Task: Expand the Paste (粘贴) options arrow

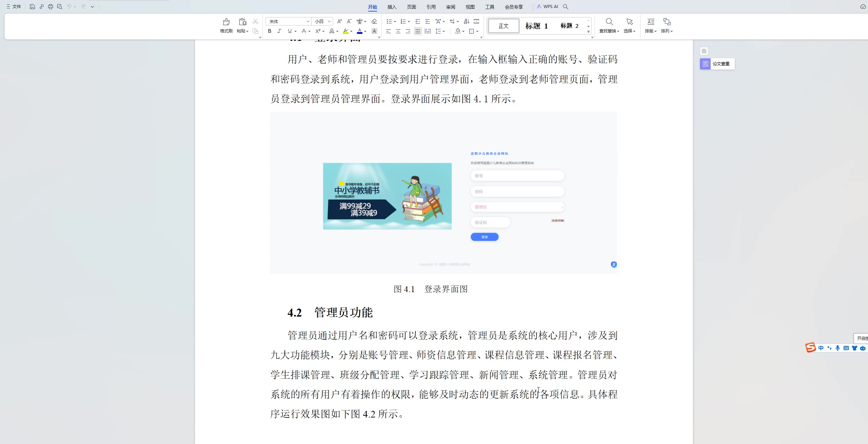Action: coord(247,31)
